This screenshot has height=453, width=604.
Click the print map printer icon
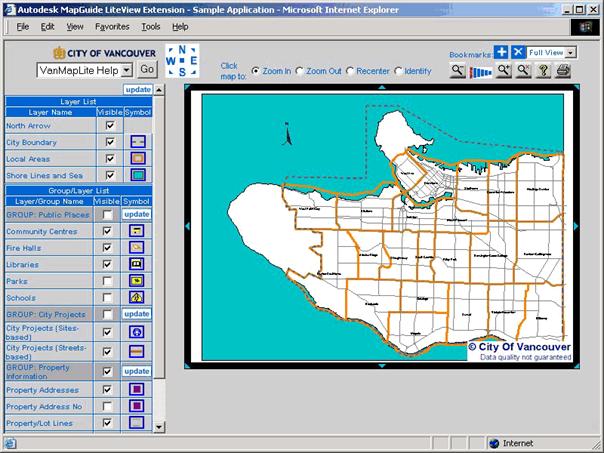tap(563, 71)
